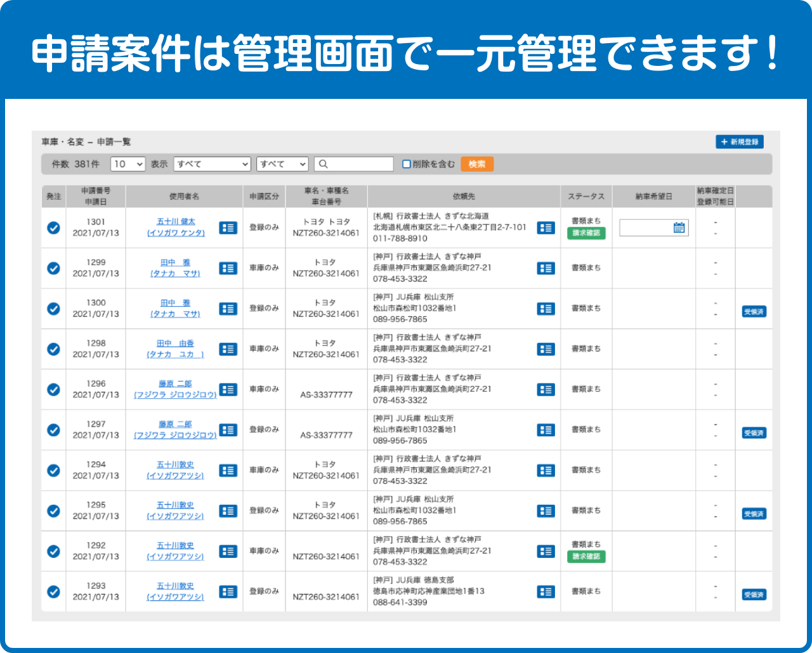Open the 10 items-per-page dropdown
The height and width of the screenshot is (653, 812).
[128, 164]
